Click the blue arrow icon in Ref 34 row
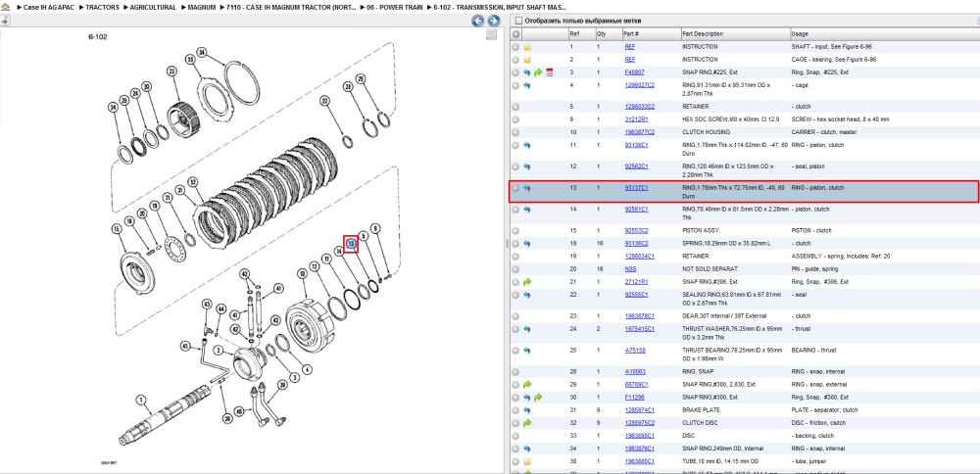Screen dimensions: 980x474 (x=527, y=449)
